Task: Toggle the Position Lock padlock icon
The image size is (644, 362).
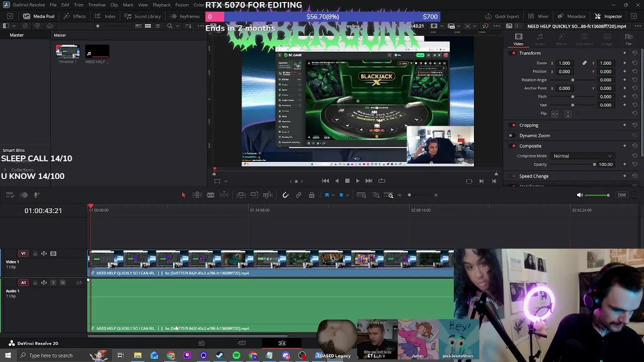Action: (311, 195)
